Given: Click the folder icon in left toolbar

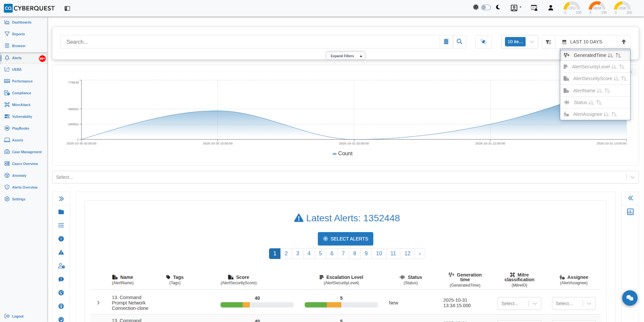Looking at the screenshot, I should tap(61, 212).
